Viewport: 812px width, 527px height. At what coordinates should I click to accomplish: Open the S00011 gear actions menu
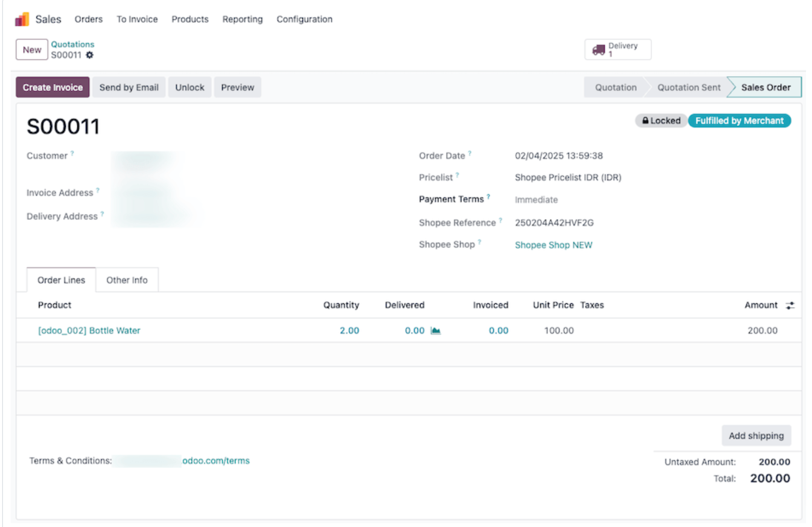click(x=90, y=55)
